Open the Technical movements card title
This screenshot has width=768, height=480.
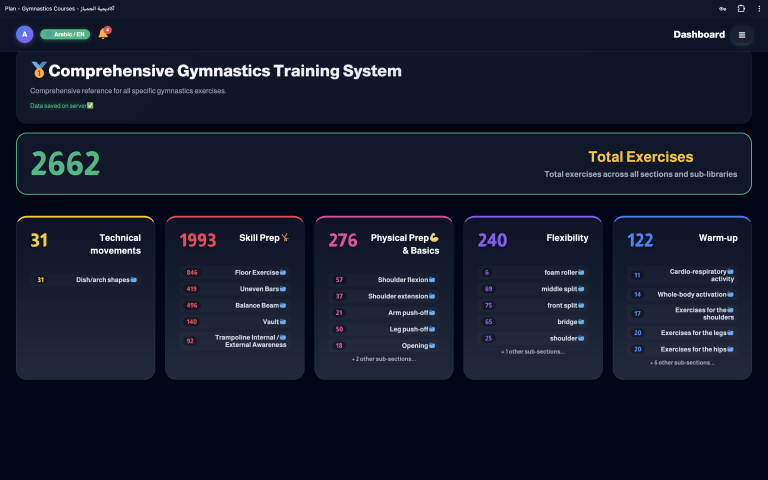pos(116,244)
